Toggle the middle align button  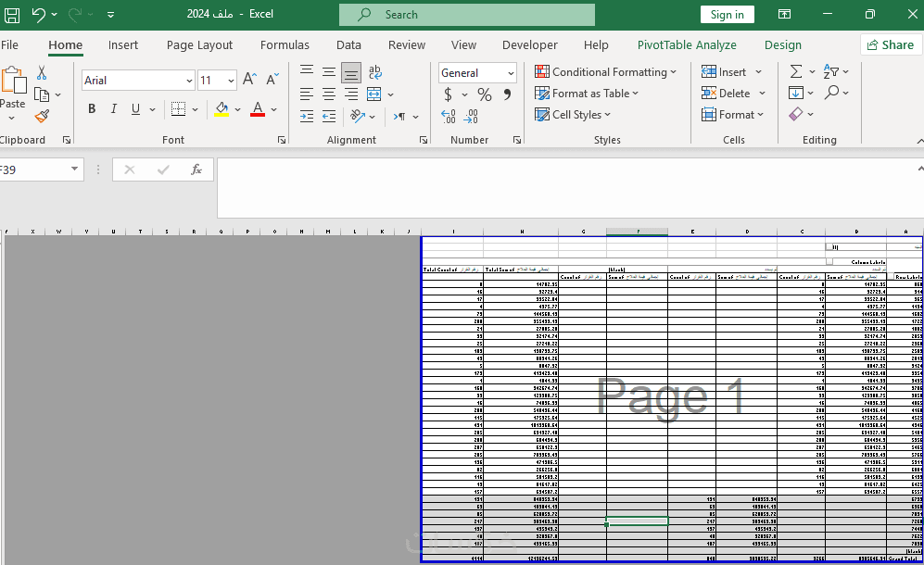(x=329, y=72)
